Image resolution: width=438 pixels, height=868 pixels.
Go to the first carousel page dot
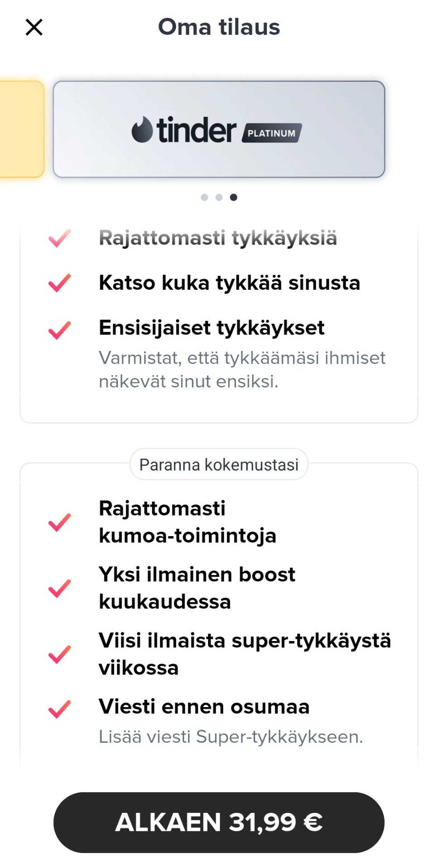point(205,197)
